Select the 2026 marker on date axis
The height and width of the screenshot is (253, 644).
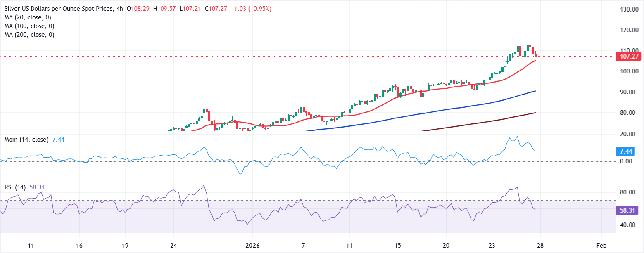pos(252,245)
